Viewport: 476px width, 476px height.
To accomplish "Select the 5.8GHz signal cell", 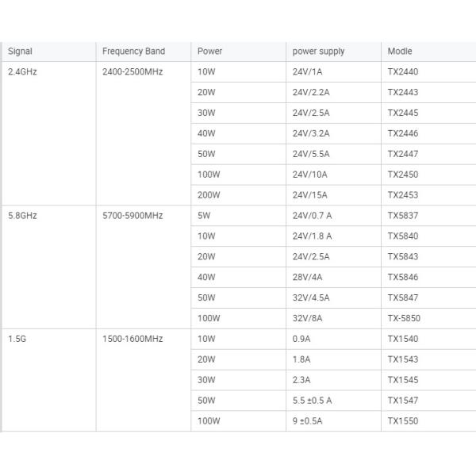I will [21, 216].
